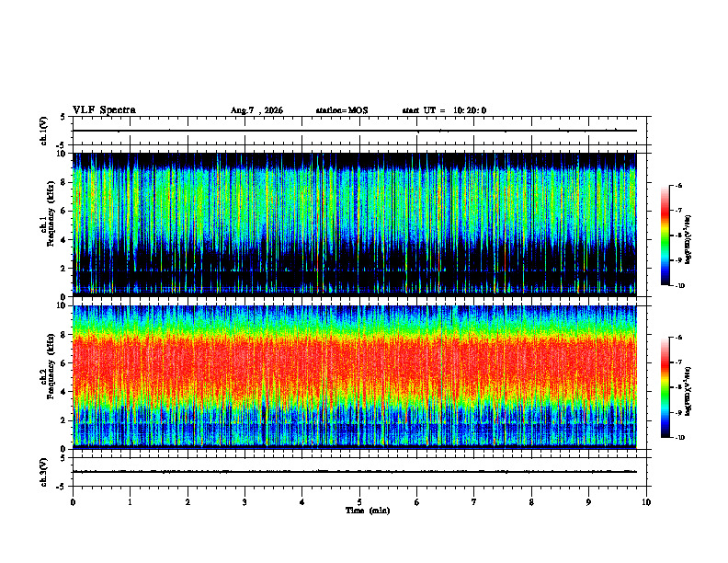Click time axis tick label "2"
This screenshot has width=728, height=563.
188,502
